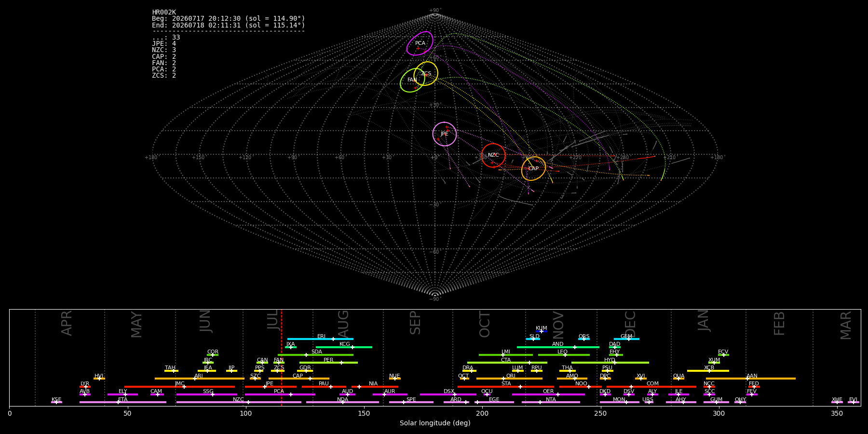Screen dimensions: 868x434
Task: Click the KSE label in timeline
Action: click(56, 400)
